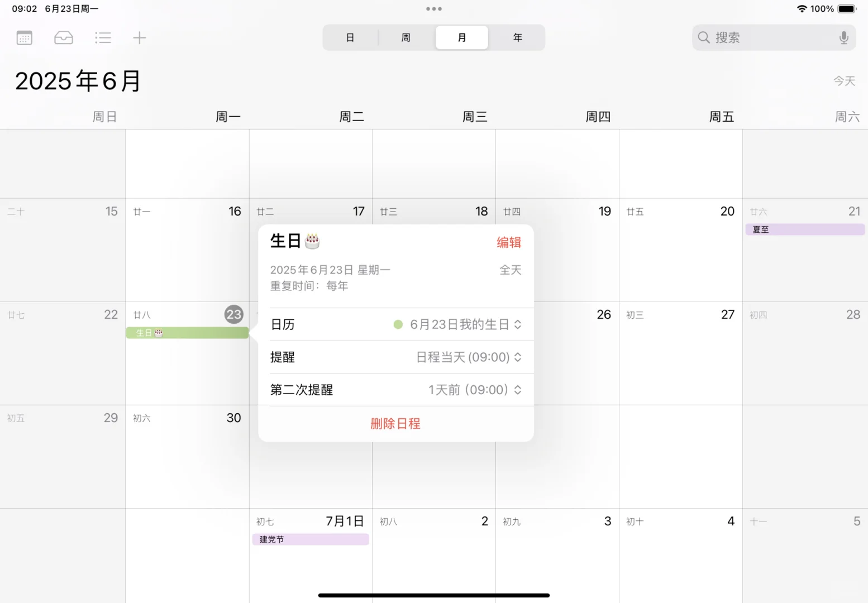The height and width of the screenshot is (603, 868).
Task: Select the green 生日 event on June 23
Action: [187, 333]
